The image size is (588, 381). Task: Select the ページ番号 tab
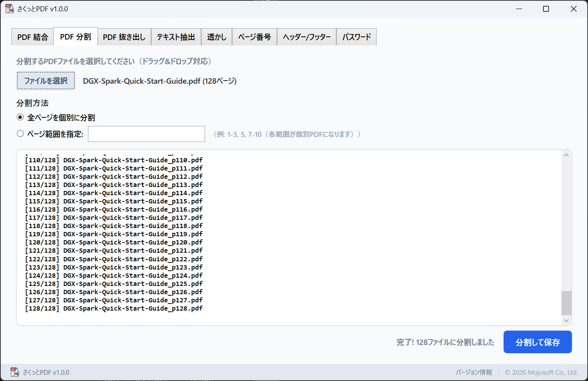pyautogui.click(x=254, y=36)
